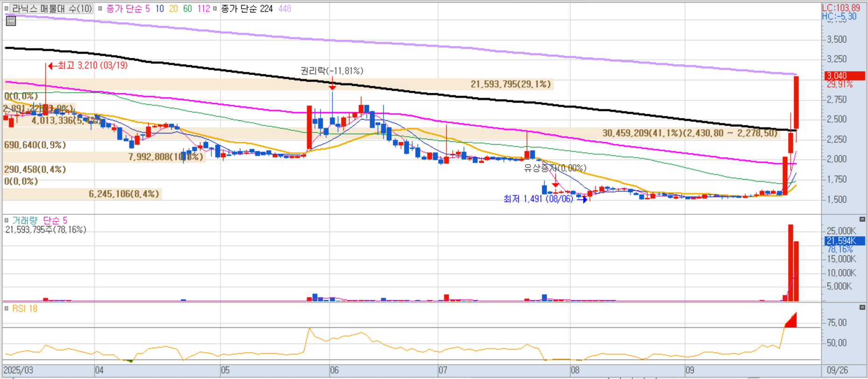Viewport: 868px width, 379px height.
Task: Click the 최저 1,491 (08/06) annotation
Action: click(x=538, y=199)
